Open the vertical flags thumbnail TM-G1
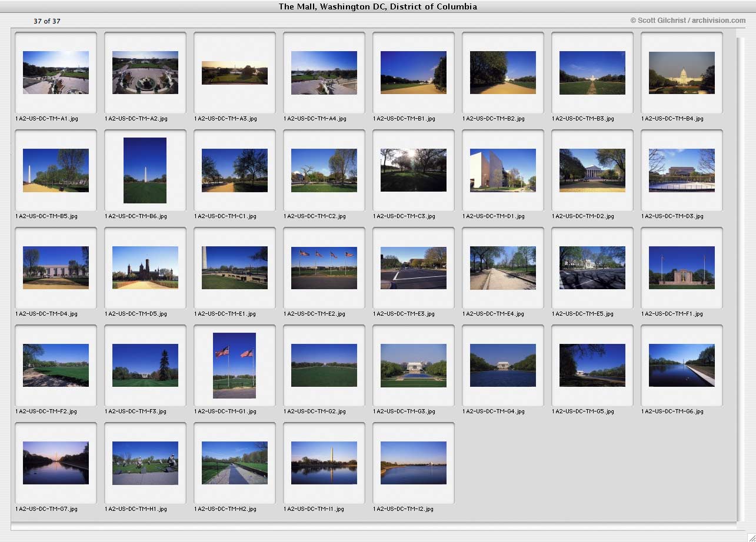This screenshot has width=756, height=542. pos(235,365)
